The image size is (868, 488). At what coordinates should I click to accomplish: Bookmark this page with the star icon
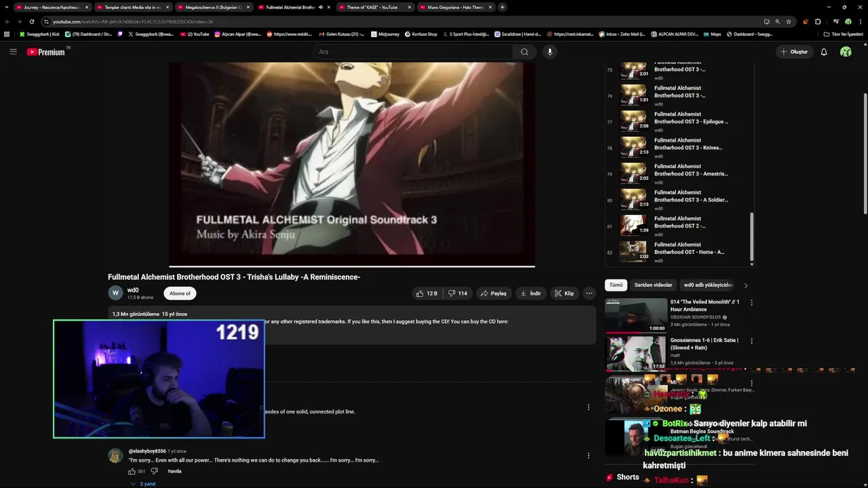pyautogui.click(x=789, y=22)
